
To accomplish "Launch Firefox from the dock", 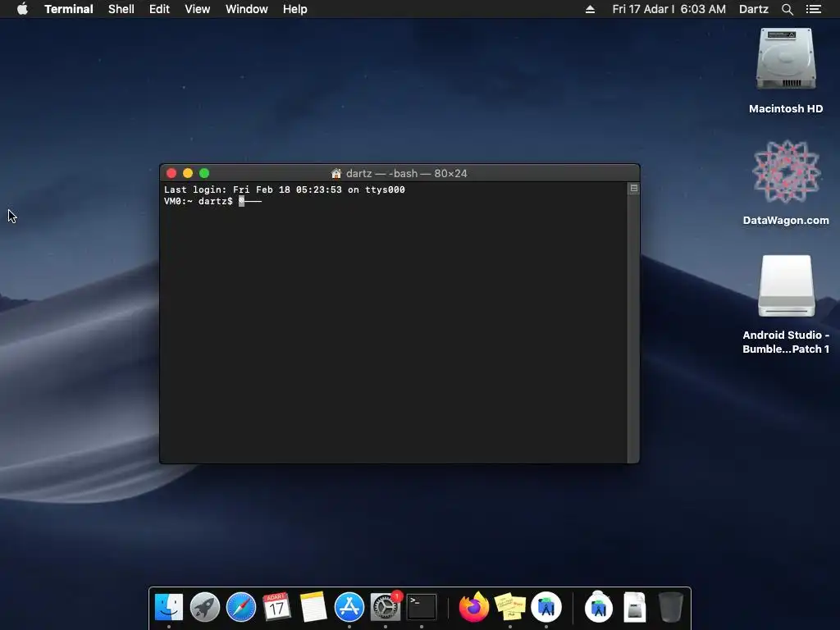I will [x=474, y=607].
